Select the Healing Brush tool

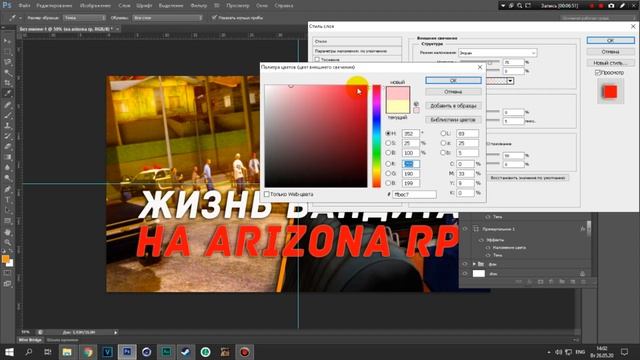7,105
